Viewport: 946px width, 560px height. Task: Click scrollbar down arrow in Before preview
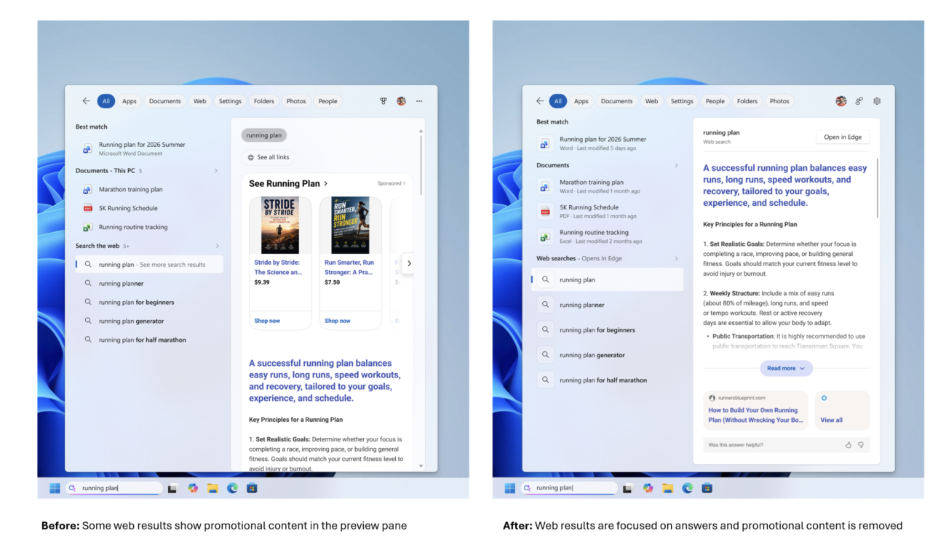pyautogui.click(x=421, y=466)
